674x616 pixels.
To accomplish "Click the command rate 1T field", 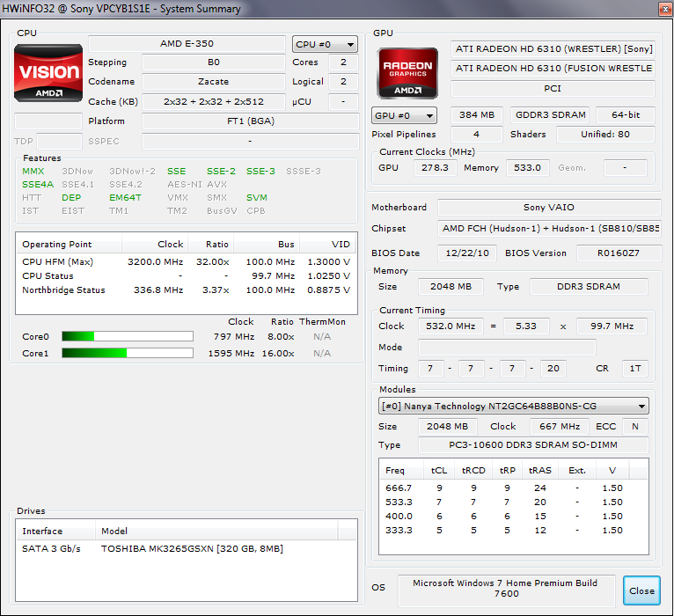I will click(x=635, y=368).
